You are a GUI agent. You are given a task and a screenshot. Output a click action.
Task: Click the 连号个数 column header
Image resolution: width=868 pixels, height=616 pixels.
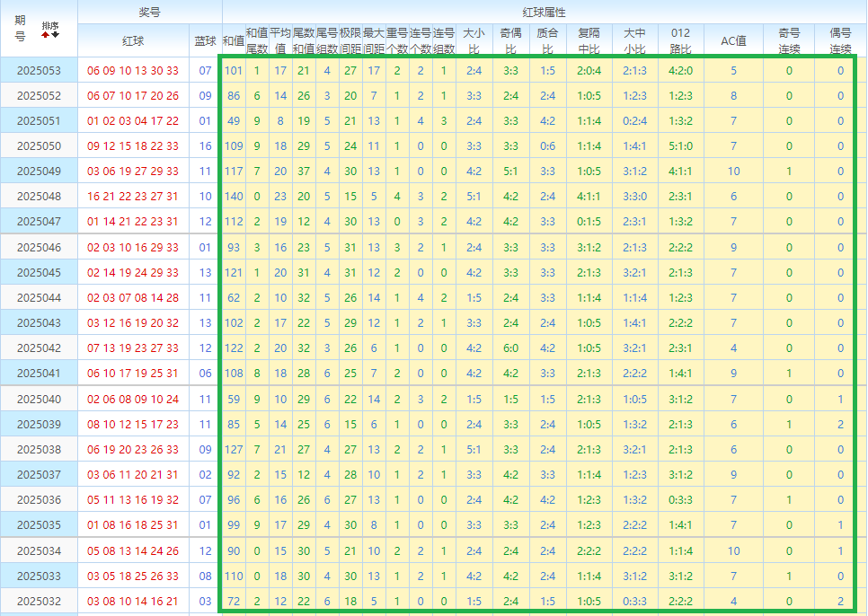pos(421,40)
